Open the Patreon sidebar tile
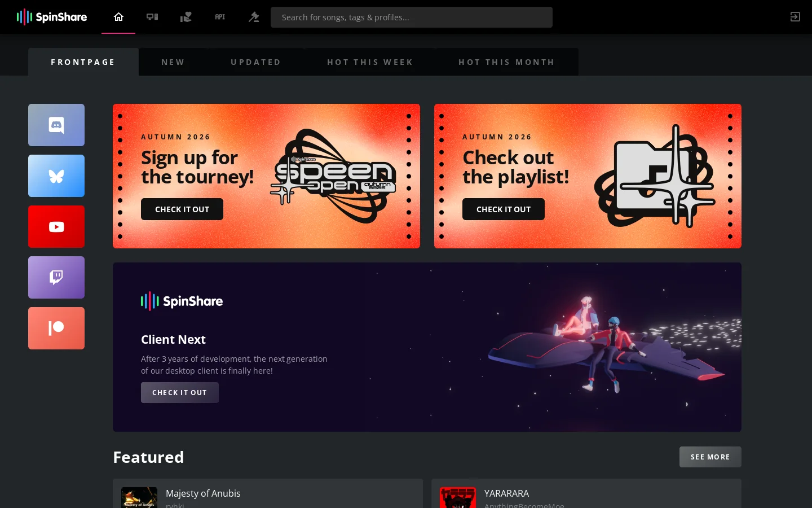Image resolution: width=812 pixels, height=508 pixels. click(56, 328)
